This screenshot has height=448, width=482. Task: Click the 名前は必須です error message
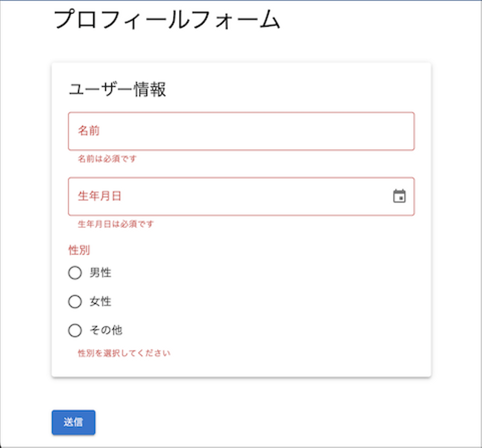tap(107, 158)
